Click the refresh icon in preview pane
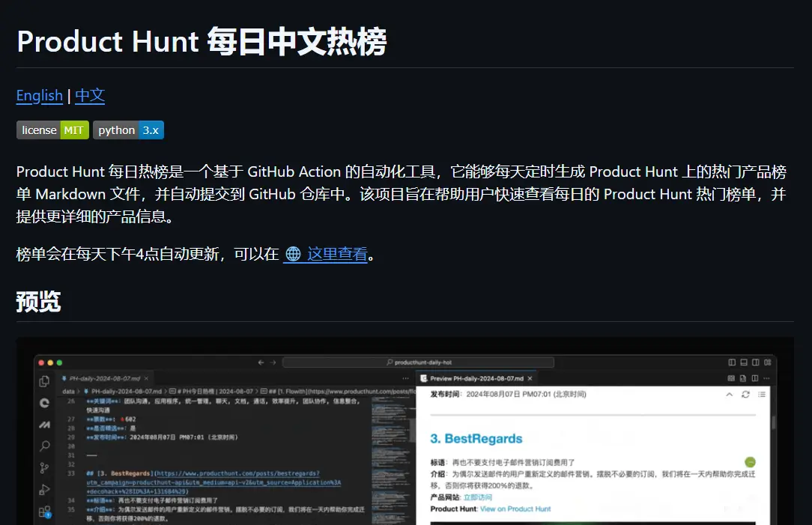Viewport: 812px width, 525px height. pyautogui.click(x=745, y=394)
